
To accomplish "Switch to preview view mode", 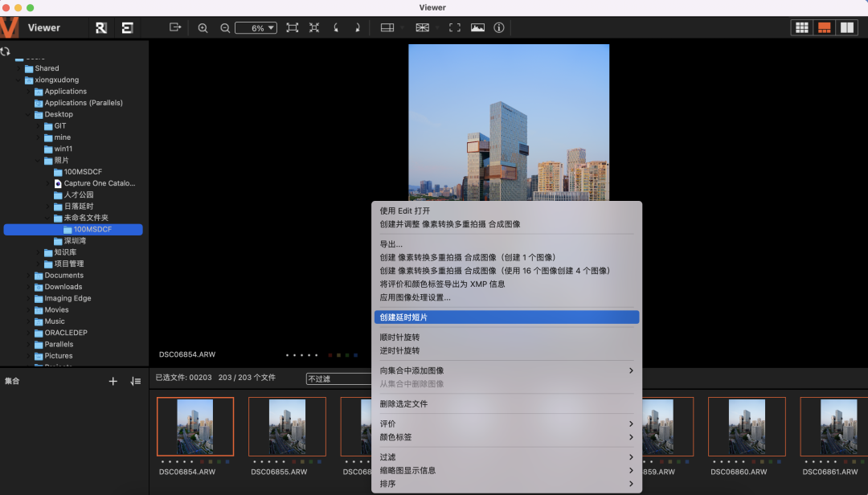I will pyautogui.click(x=825, y=27).
